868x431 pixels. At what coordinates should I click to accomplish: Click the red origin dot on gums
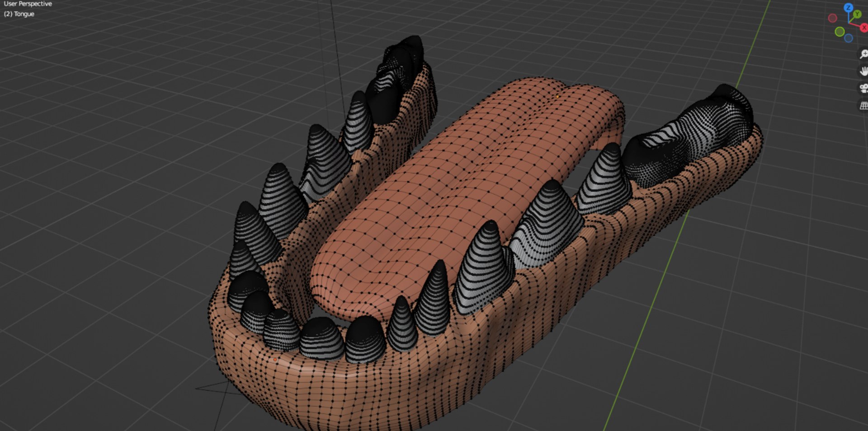275,360
